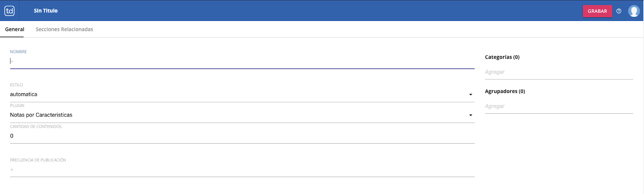Click the Agregar field under Categorías
The width and height of the screenshot is (644, 194).
coord(559,72)
